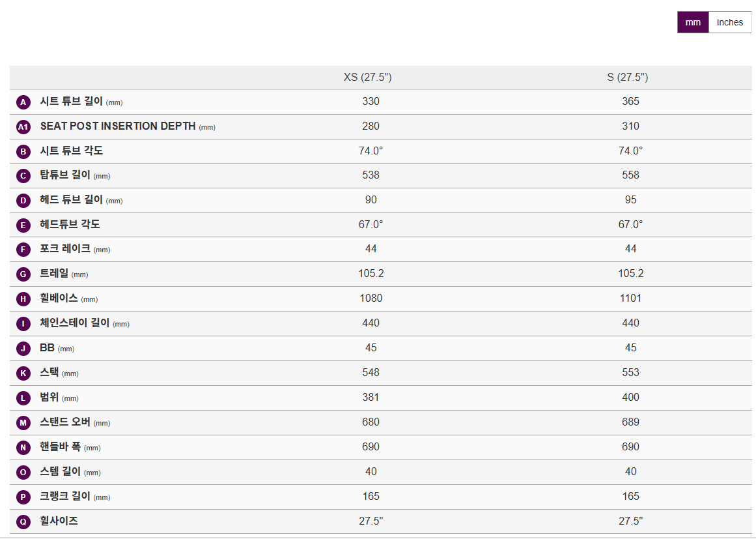Click the A seat tube length marker
Image resolution: width=756 pixels, height=539 pixels.
[x=23, y=102]
